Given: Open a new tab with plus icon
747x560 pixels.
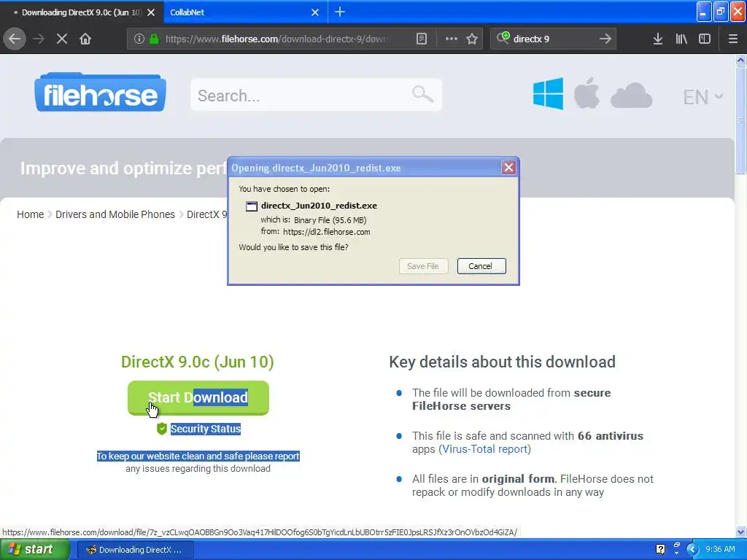Looking at the screenshot, I should pos(340,12).
